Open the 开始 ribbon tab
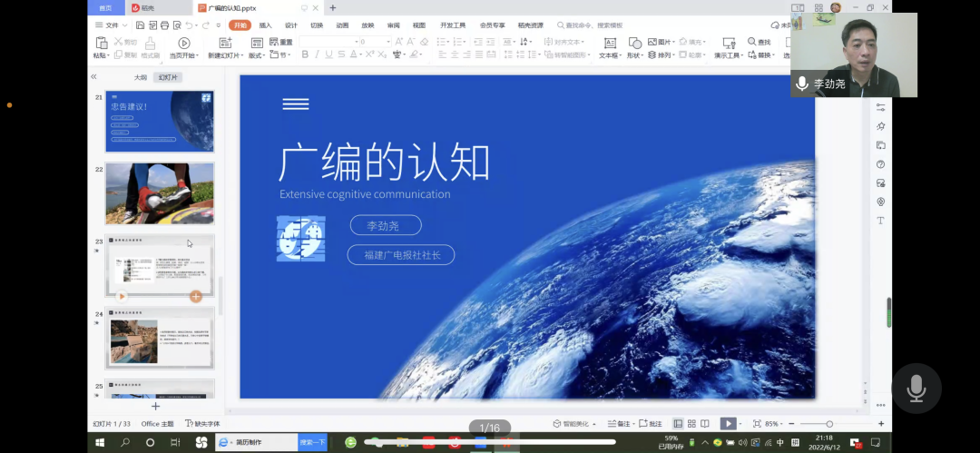Screen dimensions: 980x453 240,25
